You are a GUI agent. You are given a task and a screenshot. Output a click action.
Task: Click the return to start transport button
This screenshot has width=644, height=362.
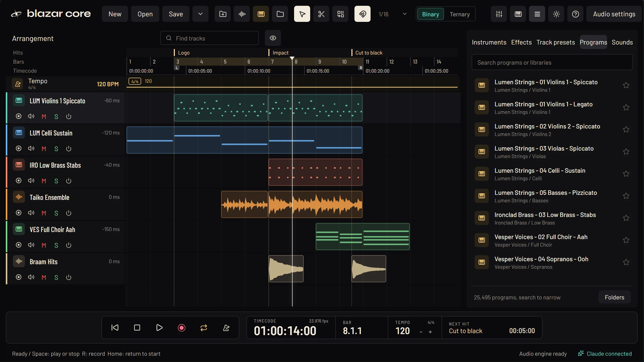tap(115, 328)
